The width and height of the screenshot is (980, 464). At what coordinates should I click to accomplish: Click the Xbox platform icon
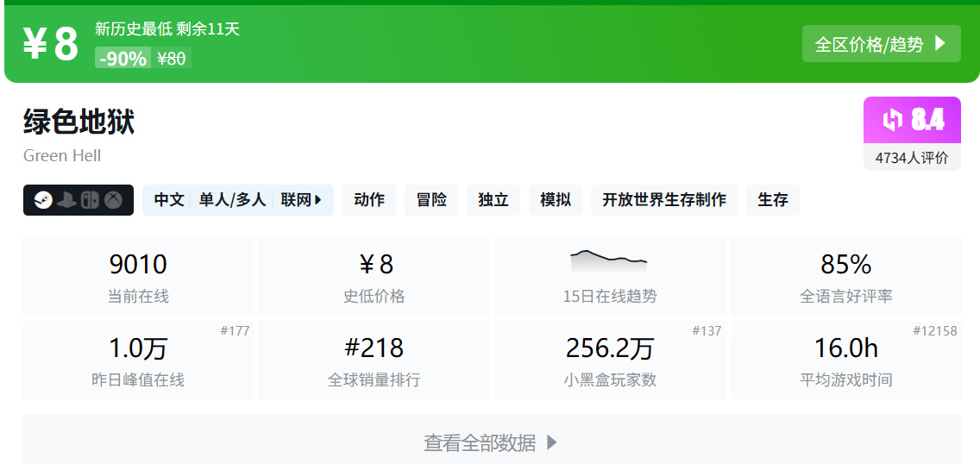pos(113,200)
